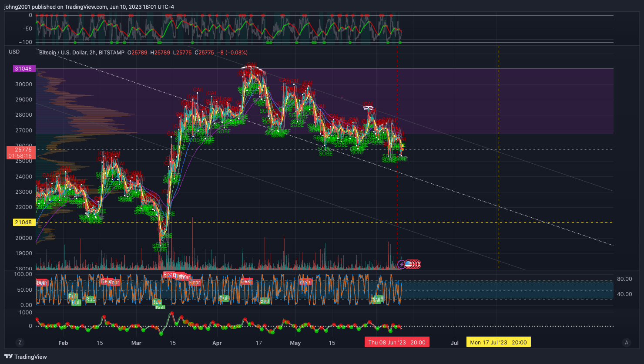Screen dimensions: 644x364
Task: Click the US flag economic event icon
Action: click(409, 264)
